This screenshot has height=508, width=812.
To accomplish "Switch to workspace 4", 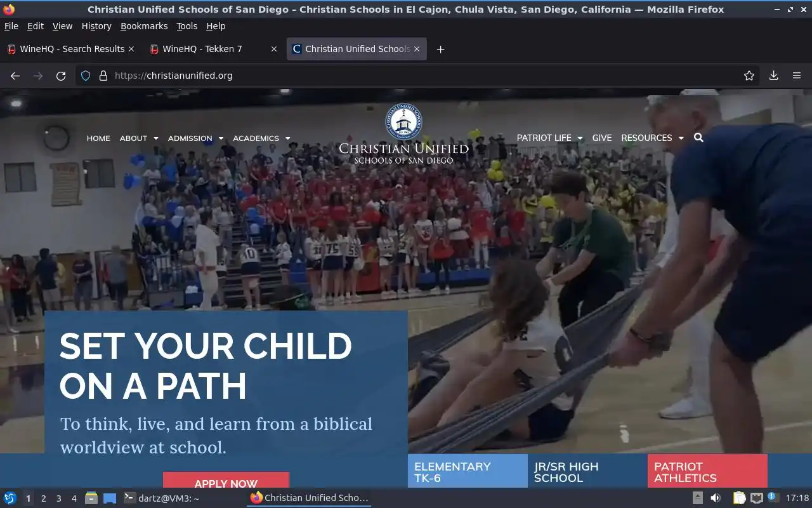I will (74, 498).
